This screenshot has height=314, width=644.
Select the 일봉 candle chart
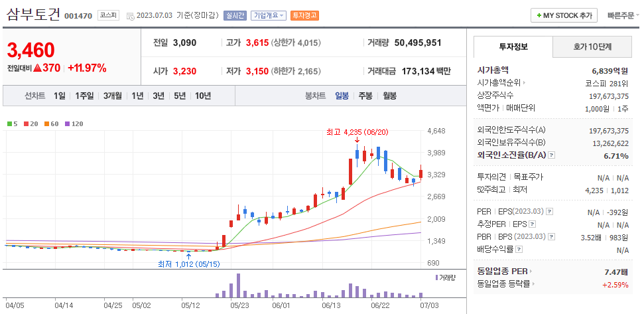(x=342, y=96)
